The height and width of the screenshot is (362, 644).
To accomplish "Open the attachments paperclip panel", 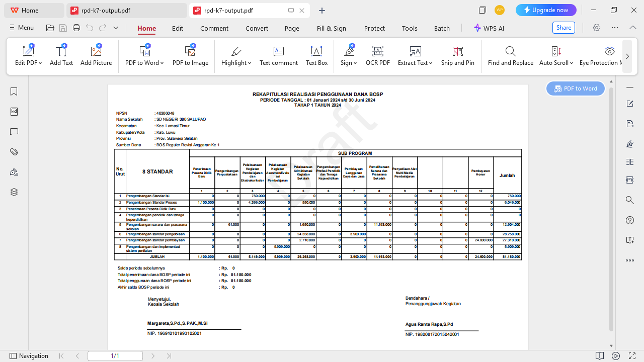I will (x=14, y=152).
